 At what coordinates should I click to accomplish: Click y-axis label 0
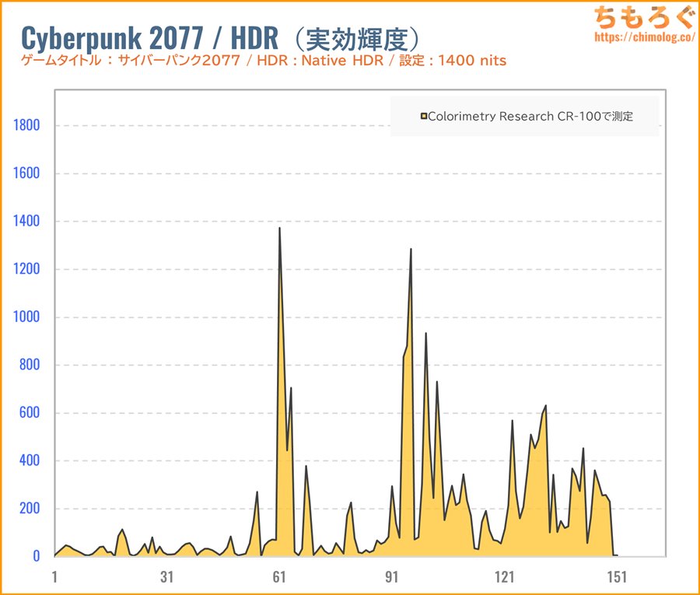tap(37, 556)
